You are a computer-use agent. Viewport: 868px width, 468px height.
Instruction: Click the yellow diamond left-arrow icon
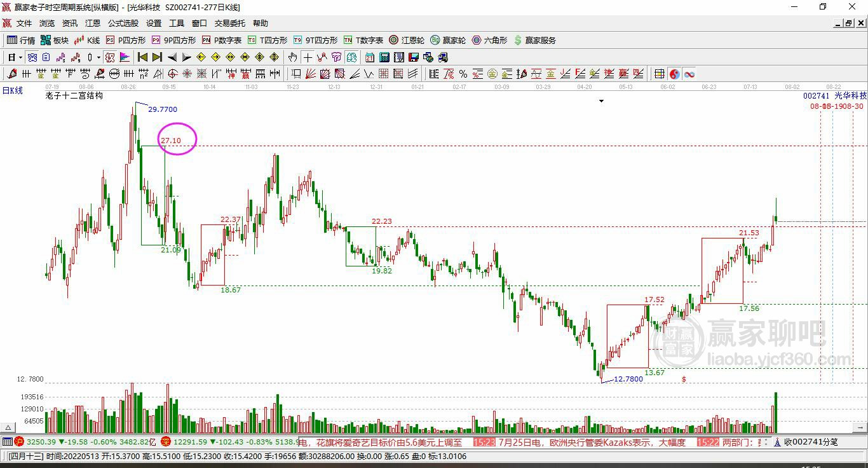pyautogui.click(x=201, y=57)
